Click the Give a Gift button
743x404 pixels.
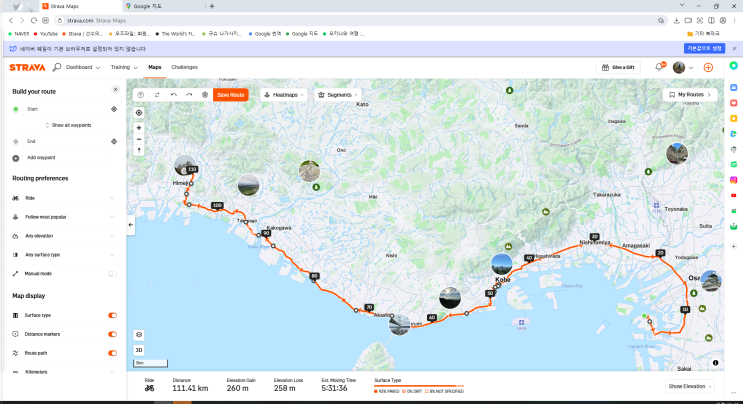coord(619,67)
